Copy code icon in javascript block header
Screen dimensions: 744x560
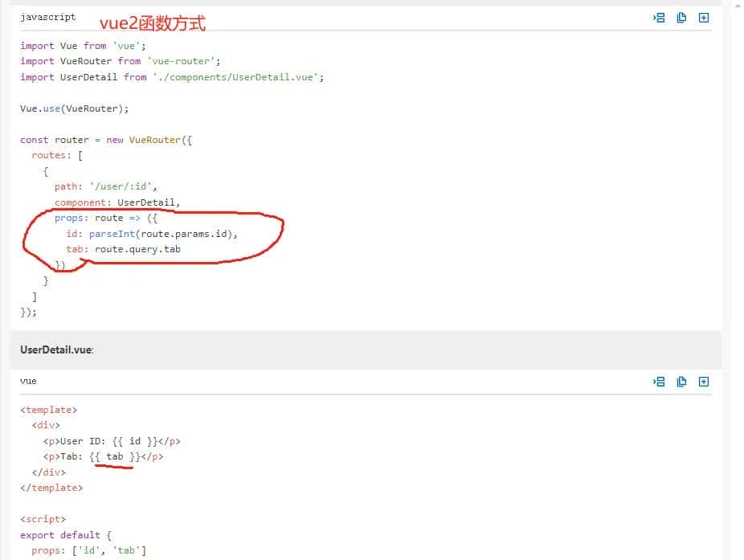[x=681, y=18]
